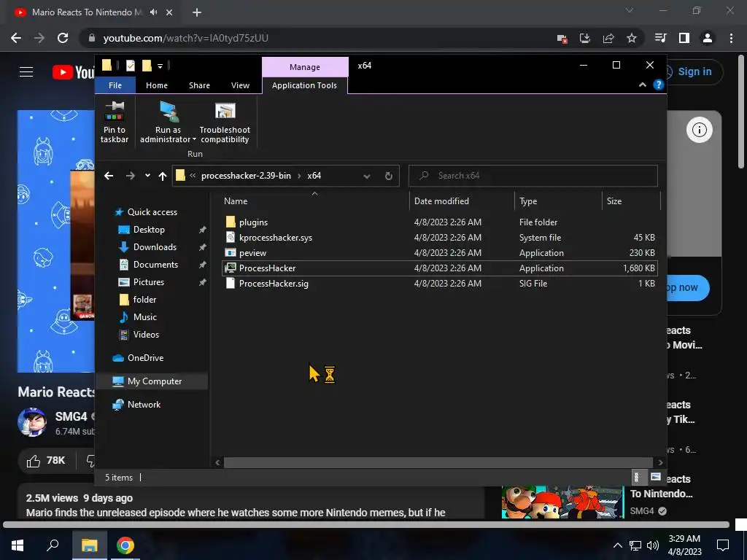
Task: Click the Properties quick access icon
Action: tap(130, 66)
